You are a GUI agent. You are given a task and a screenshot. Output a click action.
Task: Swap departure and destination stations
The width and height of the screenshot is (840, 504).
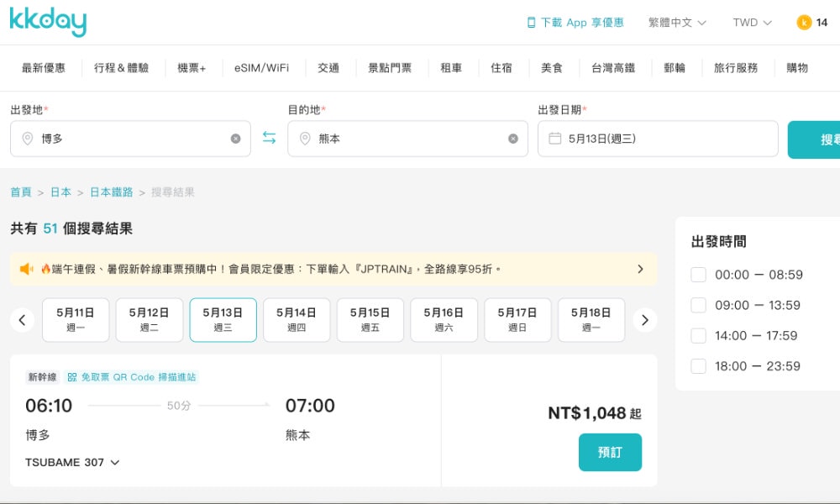click(x=269, y=139)
